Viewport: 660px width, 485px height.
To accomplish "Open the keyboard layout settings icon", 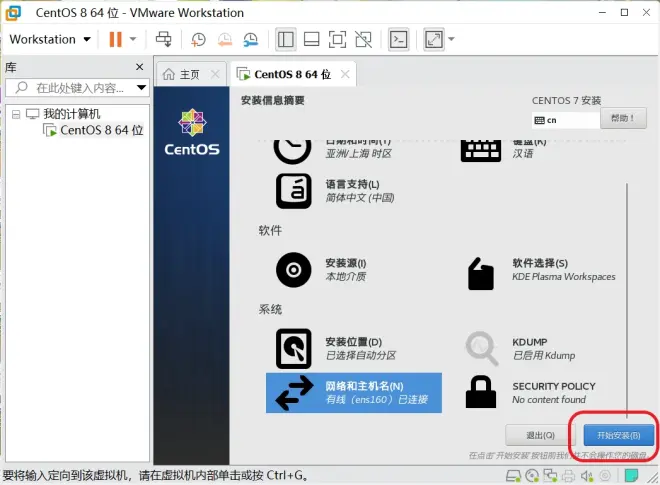I will tap(481, 151).
